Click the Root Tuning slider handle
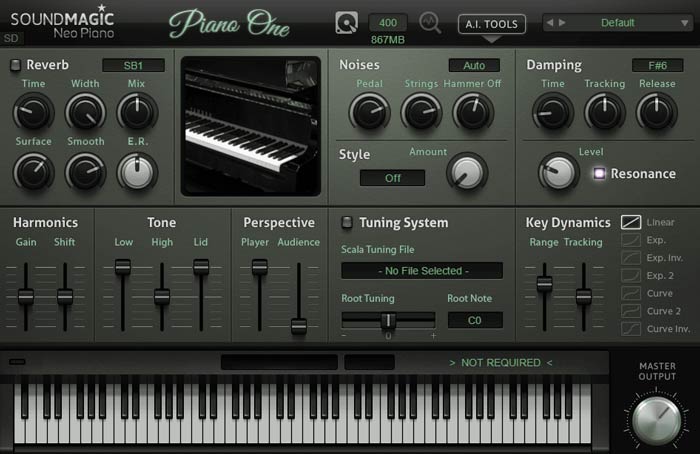 point(388,320)
